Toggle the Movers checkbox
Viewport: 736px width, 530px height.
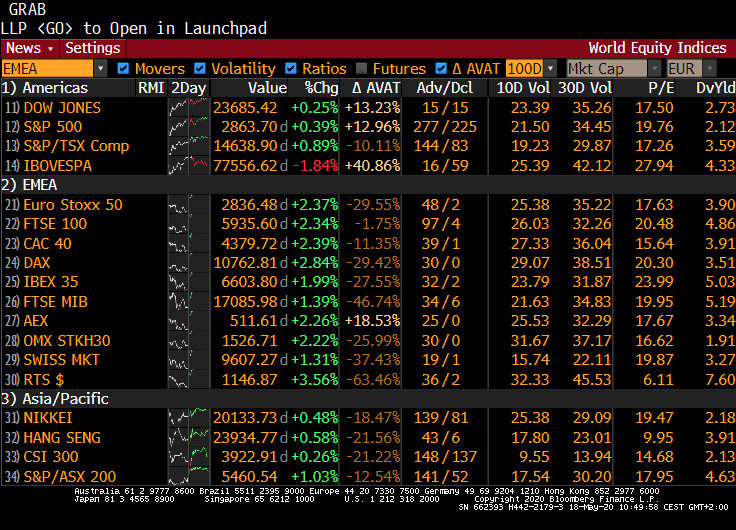[123, 69]
